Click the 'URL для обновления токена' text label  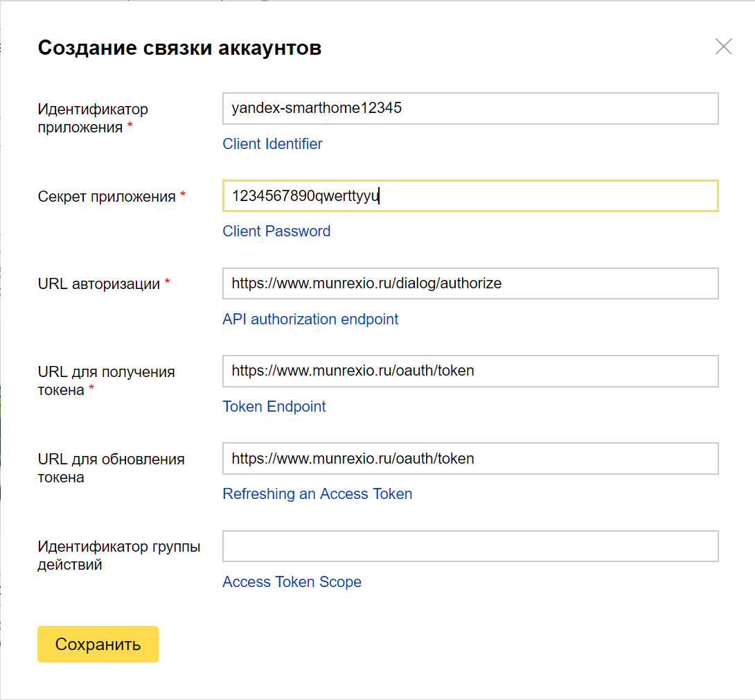111,468
